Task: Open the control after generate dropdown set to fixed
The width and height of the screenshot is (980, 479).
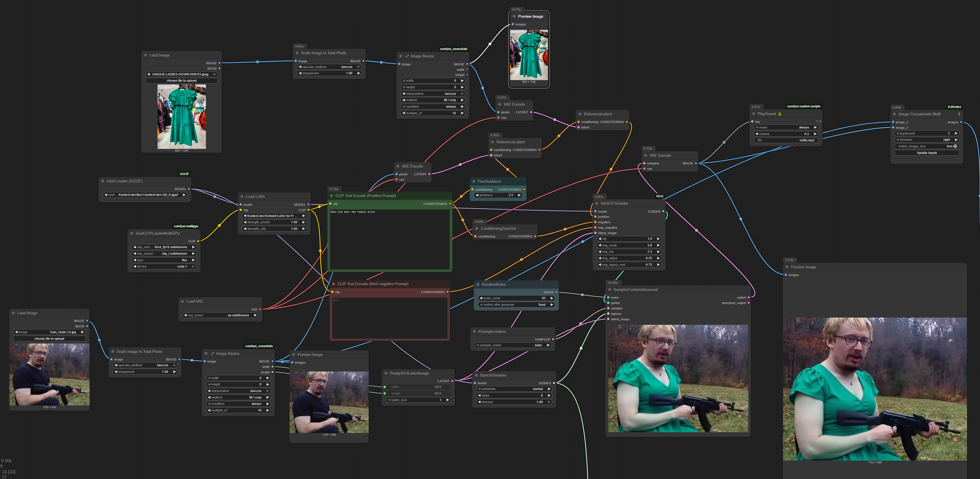Action: (x=516, y=305)
